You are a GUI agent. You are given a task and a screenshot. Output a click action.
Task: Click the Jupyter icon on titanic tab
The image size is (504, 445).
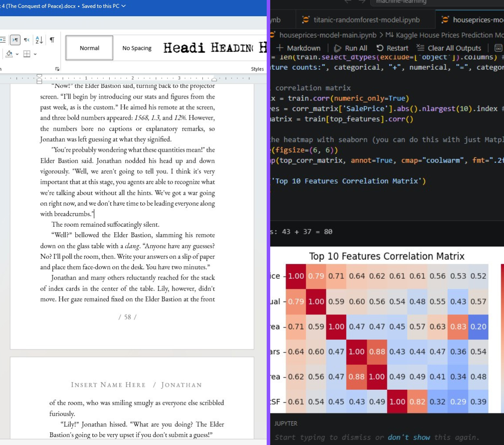(305, 20)
